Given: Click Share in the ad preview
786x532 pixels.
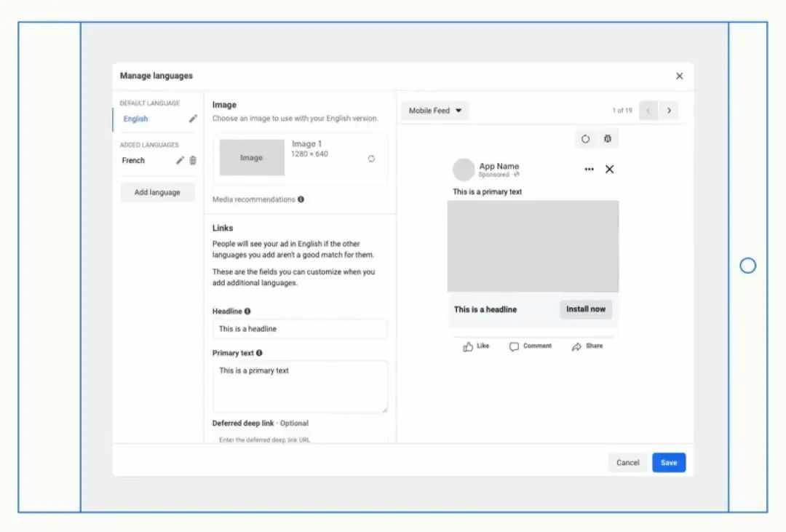Looking at the screenshot, I should tap(587, 346).
